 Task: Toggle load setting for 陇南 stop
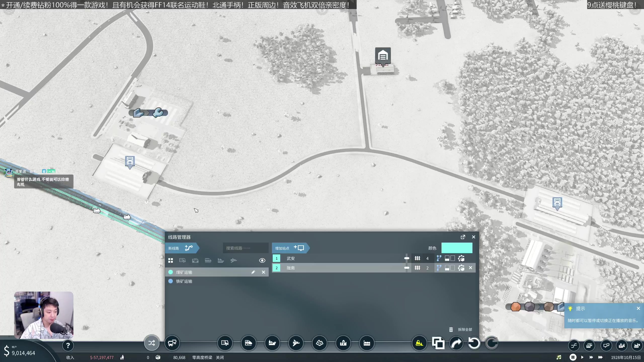(450, 268)
